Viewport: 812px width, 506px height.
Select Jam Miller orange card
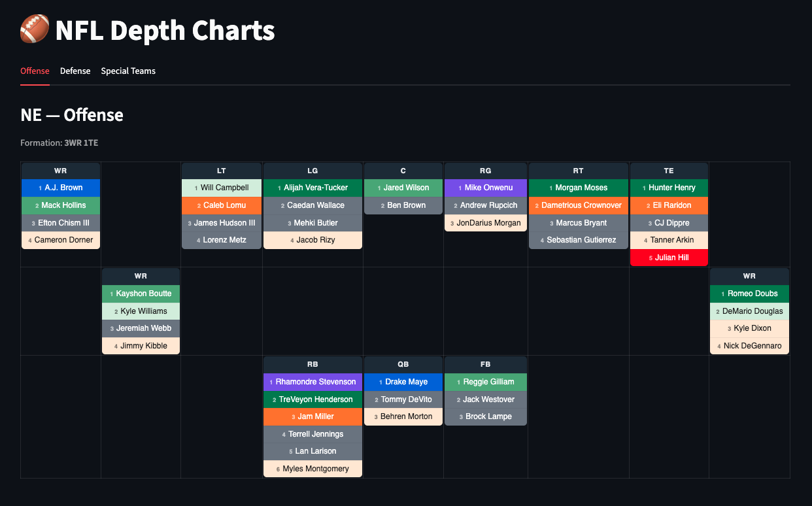tap(313, 416)
